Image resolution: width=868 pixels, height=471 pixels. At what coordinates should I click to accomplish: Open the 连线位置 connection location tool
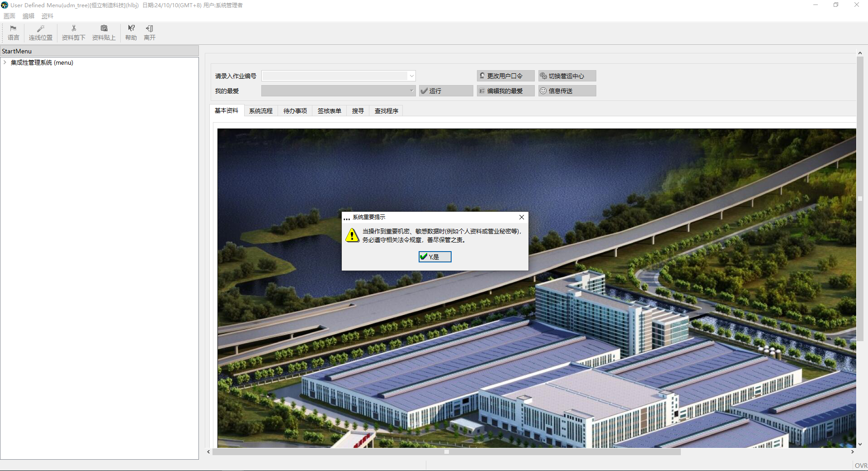point(41,33)
